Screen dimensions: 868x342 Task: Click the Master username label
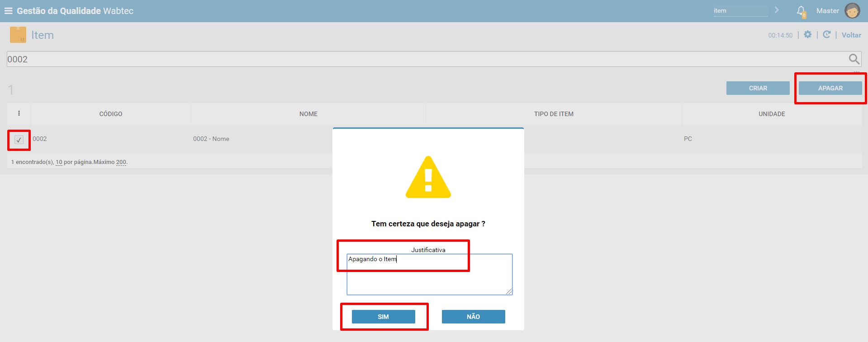click(828, 11)
